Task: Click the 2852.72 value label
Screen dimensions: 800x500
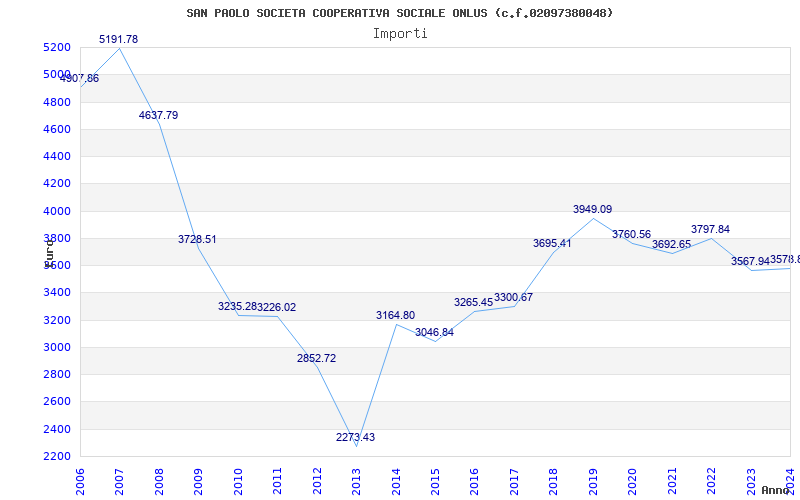Action: tap(317, 358)
